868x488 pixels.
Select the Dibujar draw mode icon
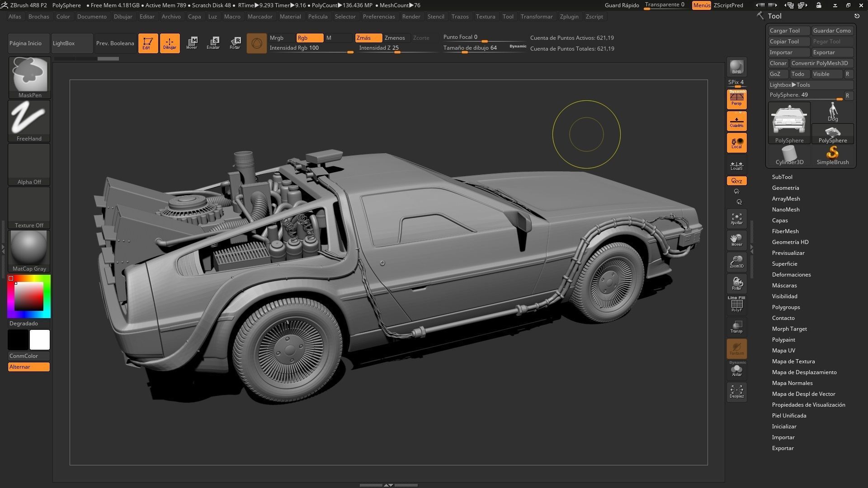click(170, 43)
